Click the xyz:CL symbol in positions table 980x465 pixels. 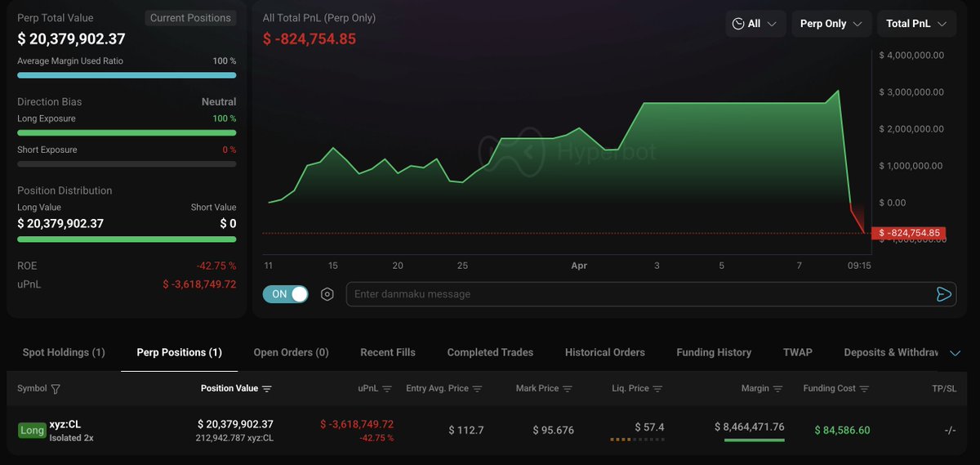(65, 424)
